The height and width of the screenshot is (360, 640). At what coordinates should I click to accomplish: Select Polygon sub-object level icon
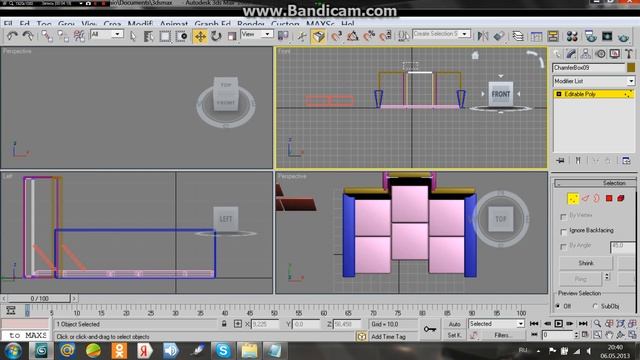[609, 198]
